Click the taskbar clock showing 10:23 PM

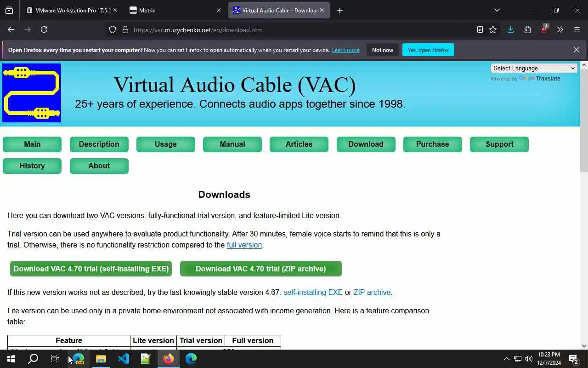pyautogui.click(x=549, y=359)
